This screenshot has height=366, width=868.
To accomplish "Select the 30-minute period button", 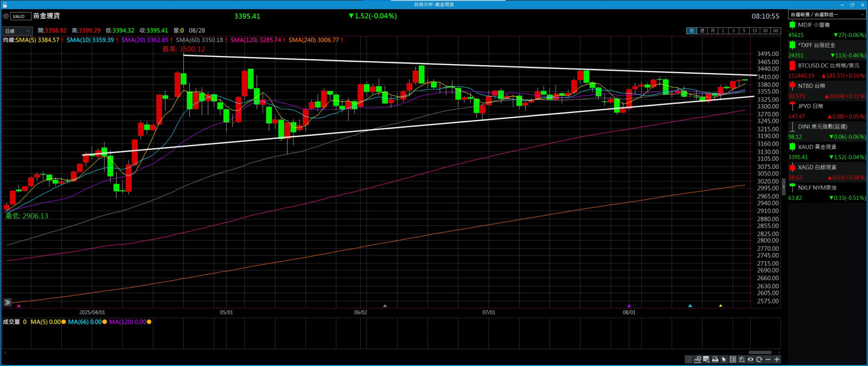I will tap(765, 31).
